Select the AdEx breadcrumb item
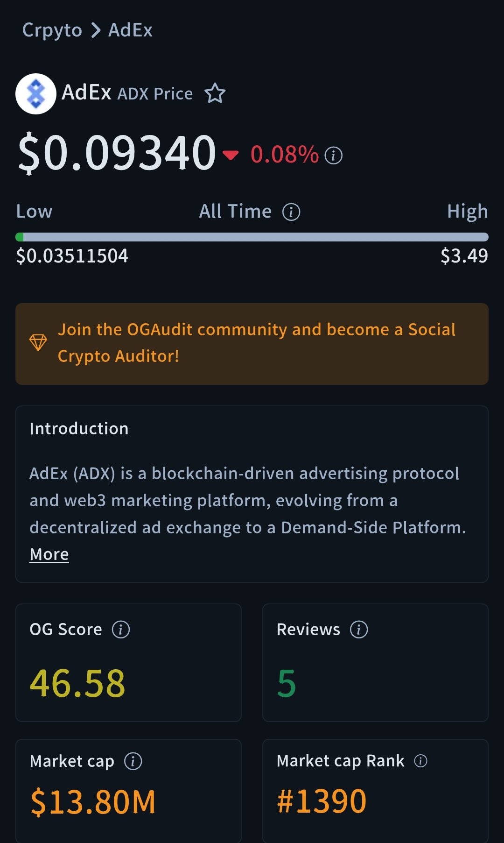504x843 pixels. pos(130,30)
